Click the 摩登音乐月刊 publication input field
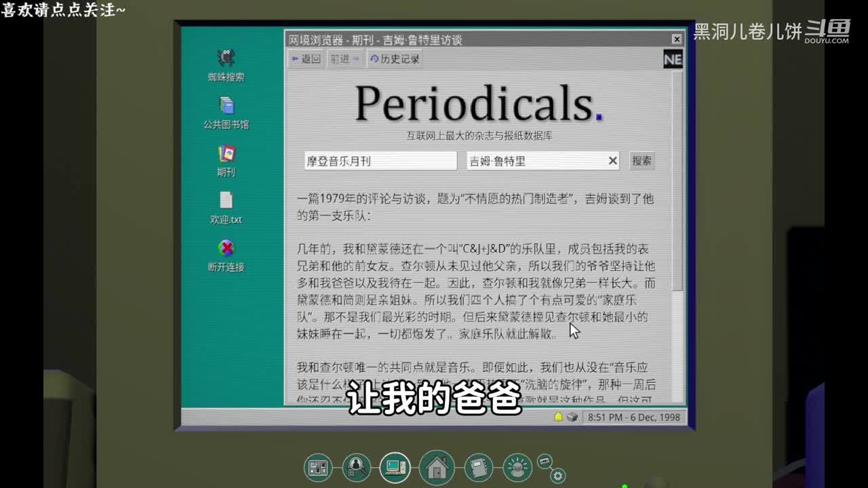The image size is (868, 488). (x=380, y=161)
